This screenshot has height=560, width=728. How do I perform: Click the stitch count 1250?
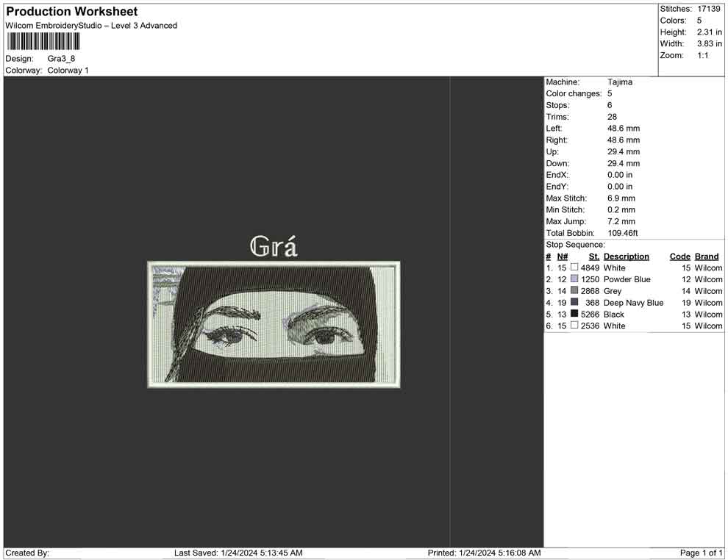590,279
